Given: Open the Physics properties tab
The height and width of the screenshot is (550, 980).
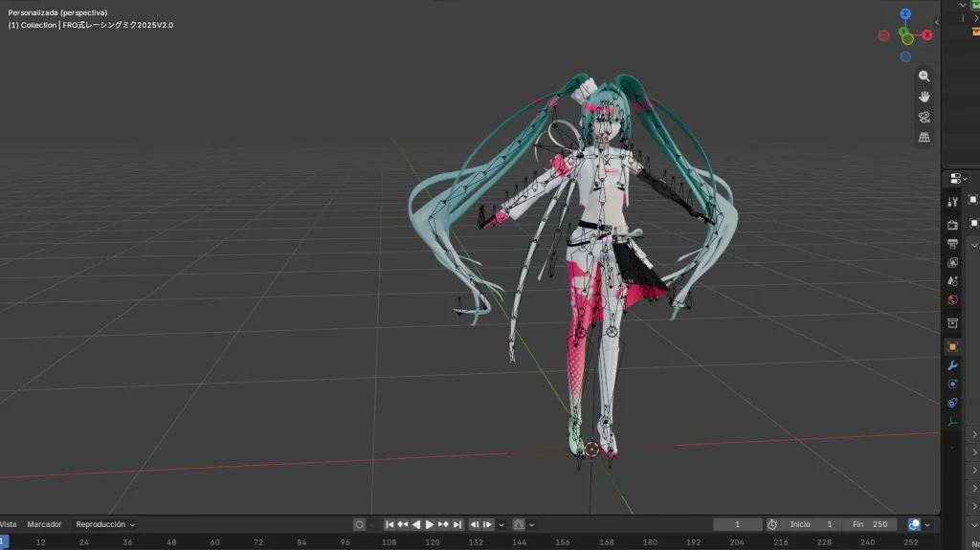Looking at the screenshot, I should tap(952, 385).
